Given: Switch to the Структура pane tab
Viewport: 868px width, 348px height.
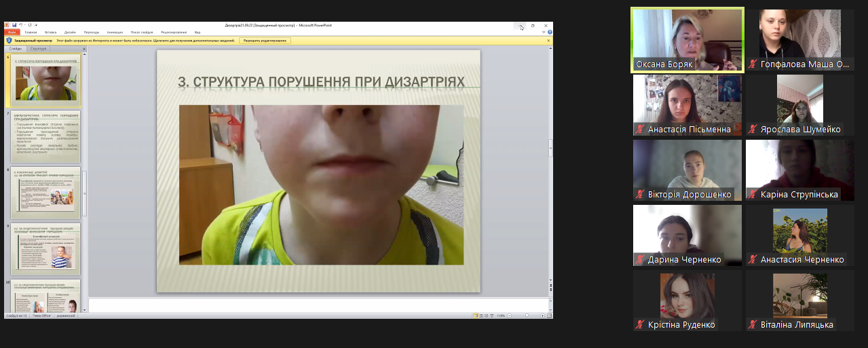Looking at the screenshot, I should 39,49.
